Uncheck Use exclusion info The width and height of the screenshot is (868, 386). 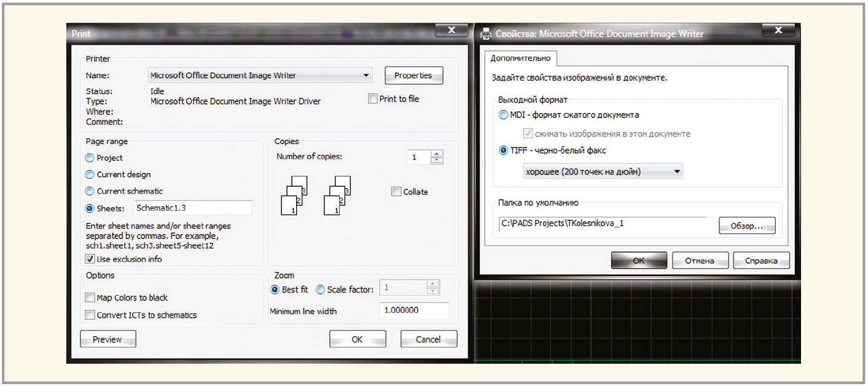[x=90, y=259]
